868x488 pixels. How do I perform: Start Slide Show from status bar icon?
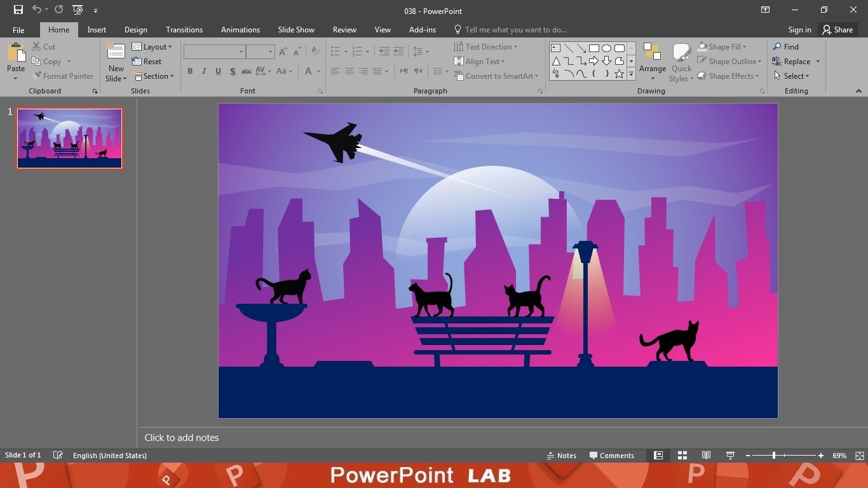(x=730, y=456)
